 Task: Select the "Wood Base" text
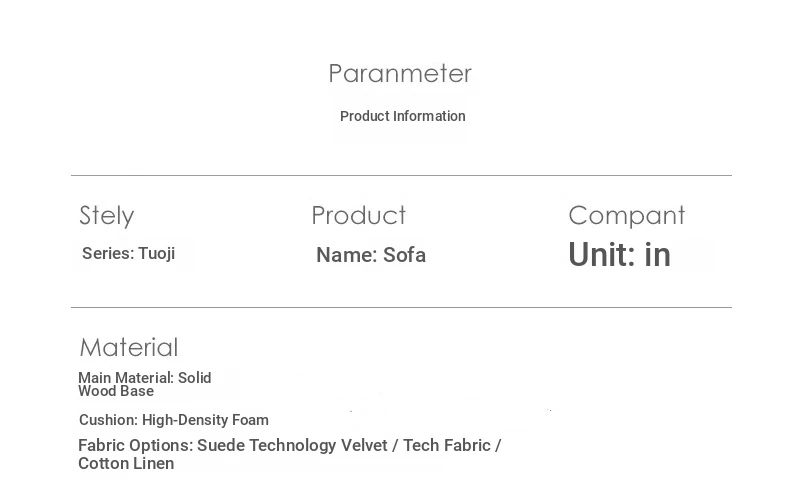pyautogui.click(x=116, y=391)
